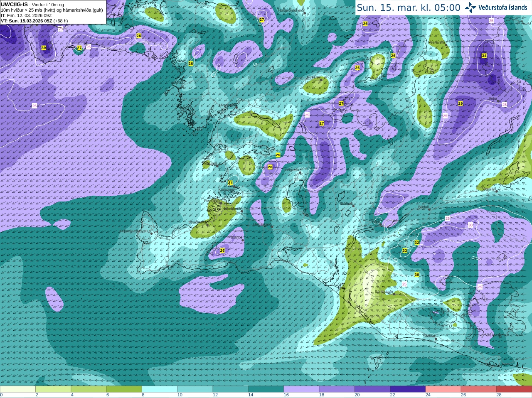Pick the 2–4 m/s legend color swatch
Screen dimensions: 532x398
tap(53, 389)
